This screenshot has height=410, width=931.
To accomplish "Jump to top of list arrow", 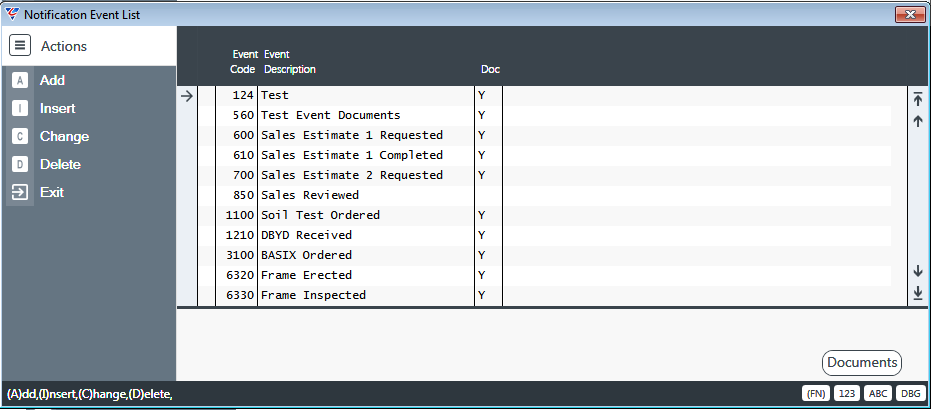I will [918, 99].
